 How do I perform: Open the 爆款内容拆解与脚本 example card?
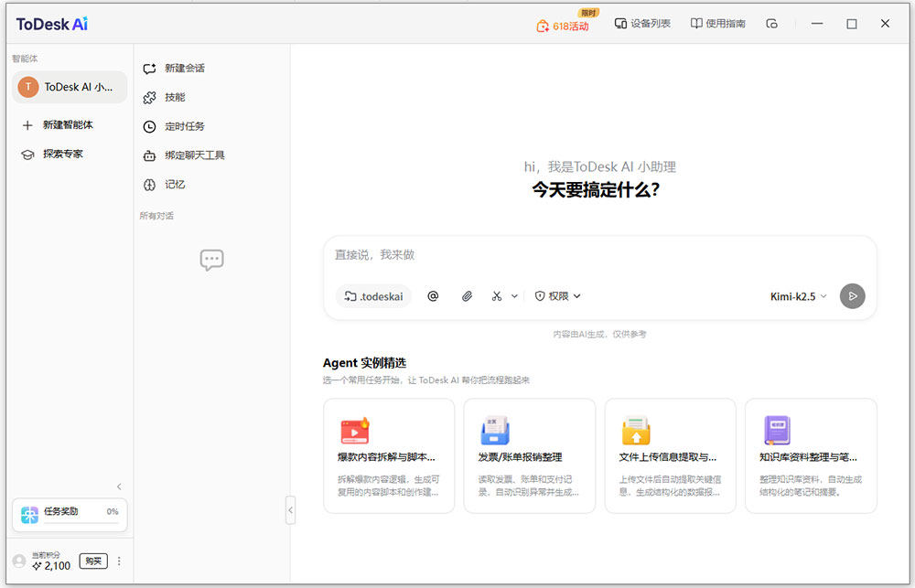click(x=389, y=456)
